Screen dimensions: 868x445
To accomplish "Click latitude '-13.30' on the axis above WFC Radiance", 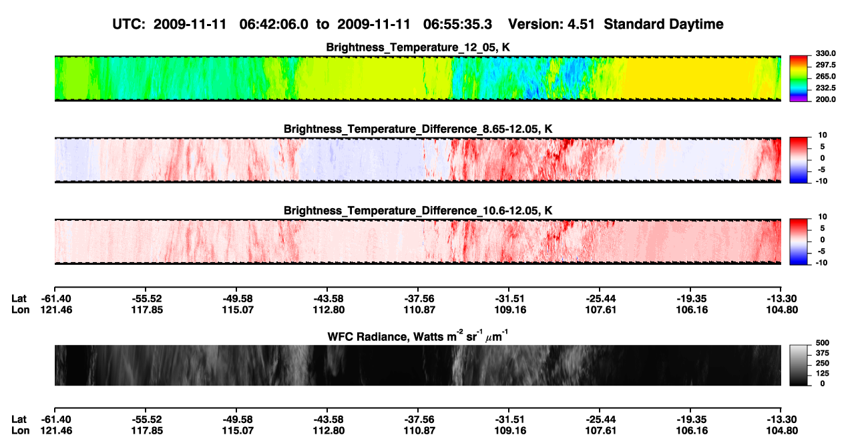I will pyautogui.click(x=781, y=298).
